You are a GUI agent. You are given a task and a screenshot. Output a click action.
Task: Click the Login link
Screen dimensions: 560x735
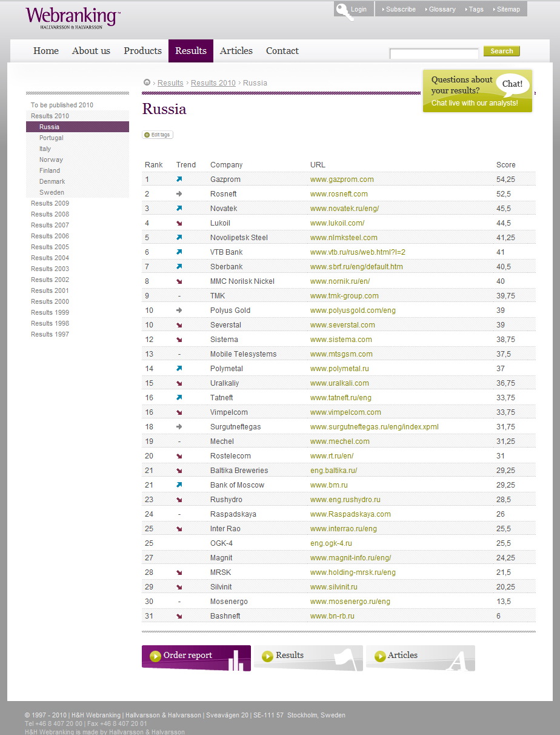359,9
